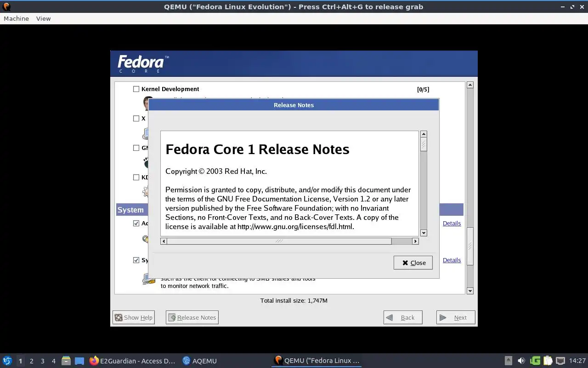Click the clock showing 14:27
This screenshot has height=368, width=588.
pos(577,361)
